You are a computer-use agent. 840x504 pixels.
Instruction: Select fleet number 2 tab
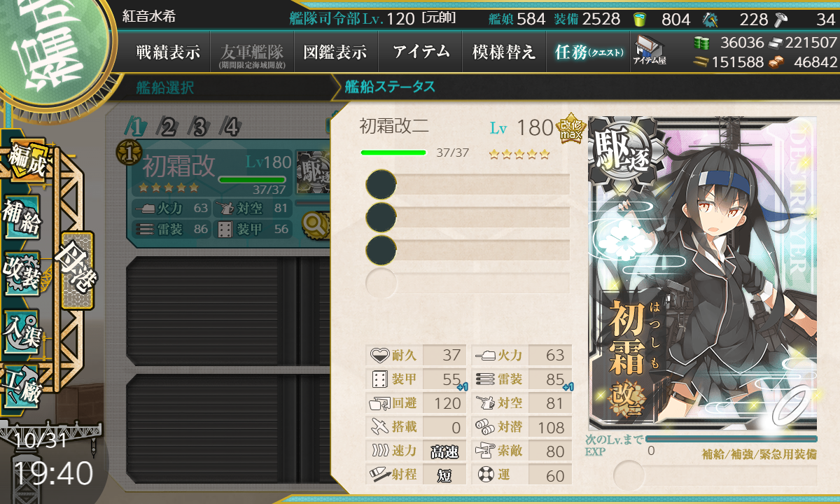[x=168, y=127]
